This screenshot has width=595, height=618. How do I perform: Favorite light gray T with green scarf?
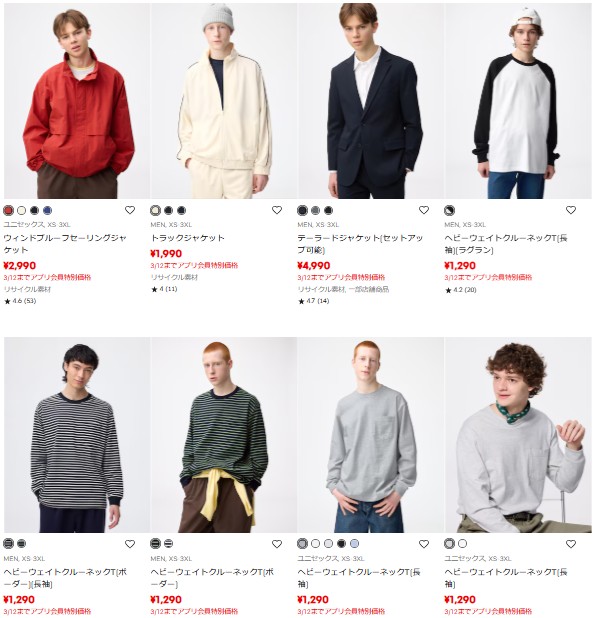pyautogui.click(x=571, y=544)
